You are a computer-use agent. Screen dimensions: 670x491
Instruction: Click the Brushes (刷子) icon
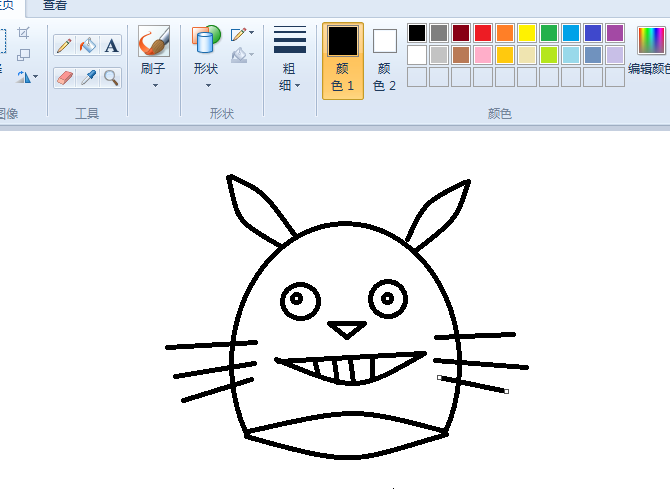click(x=154, y=41)
